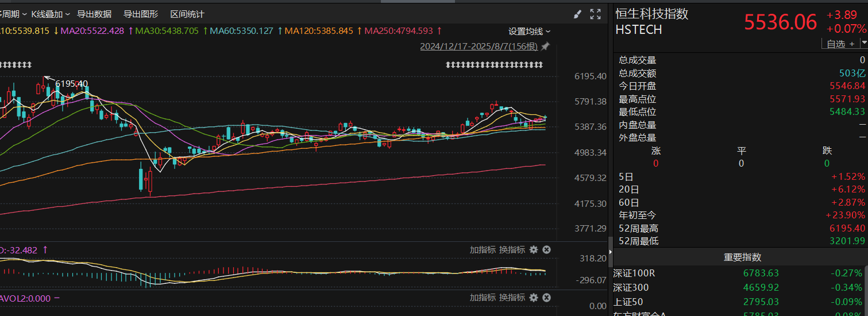Select the brush drawing tool icon

pos(578,14)
